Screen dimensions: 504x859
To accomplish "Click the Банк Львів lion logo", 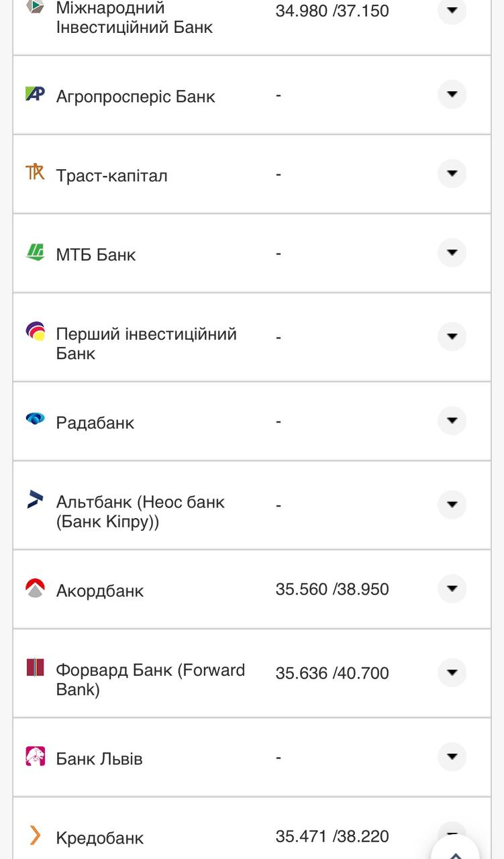I will 35,756.
